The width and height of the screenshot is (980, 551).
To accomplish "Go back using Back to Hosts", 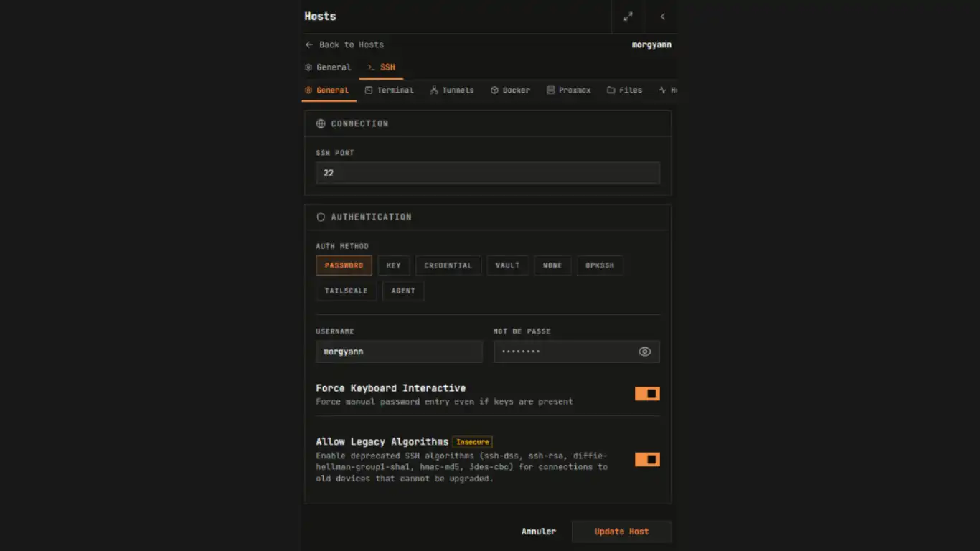I will click(344, 44).
